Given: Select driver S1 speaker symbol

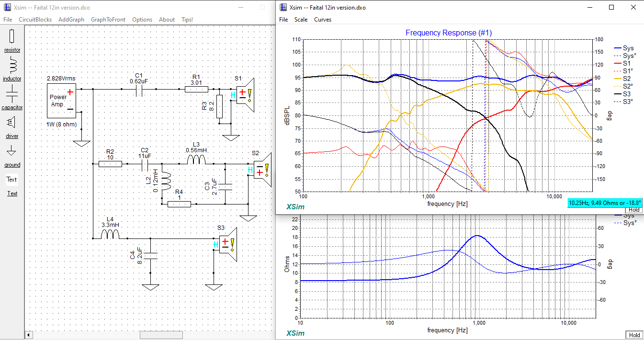Looking at the screenshot, I should pos(246,94).
